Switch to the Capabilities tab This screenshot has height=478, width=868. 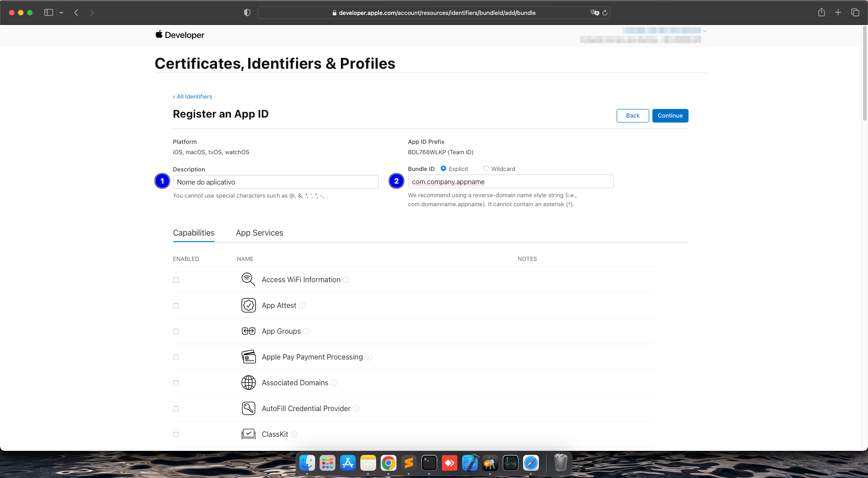click(x=193, y=233)
